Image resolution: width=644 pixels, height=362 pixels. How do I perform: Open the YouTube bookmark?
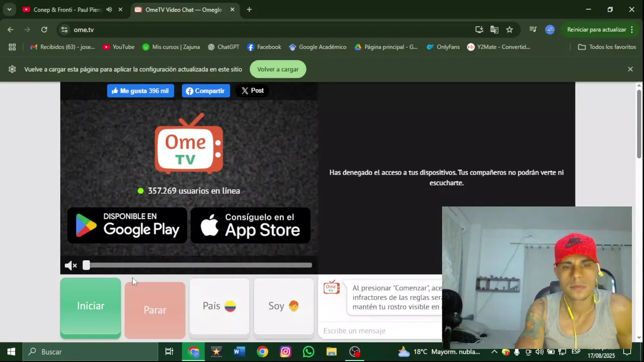click(118, 47)
